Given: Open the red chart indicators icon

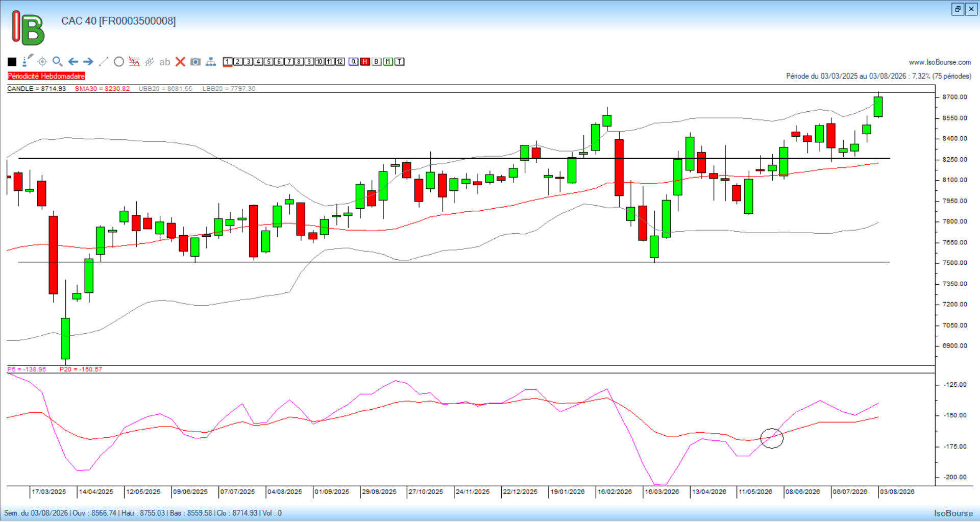Looking at the screenshot, I should click(x=134, y=62).
